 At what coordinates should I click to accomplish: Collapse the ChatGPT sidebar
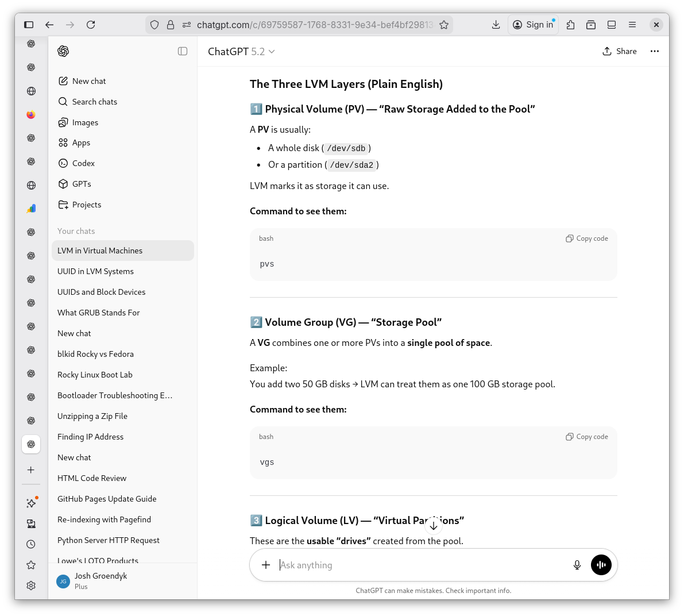coord(183,51)
